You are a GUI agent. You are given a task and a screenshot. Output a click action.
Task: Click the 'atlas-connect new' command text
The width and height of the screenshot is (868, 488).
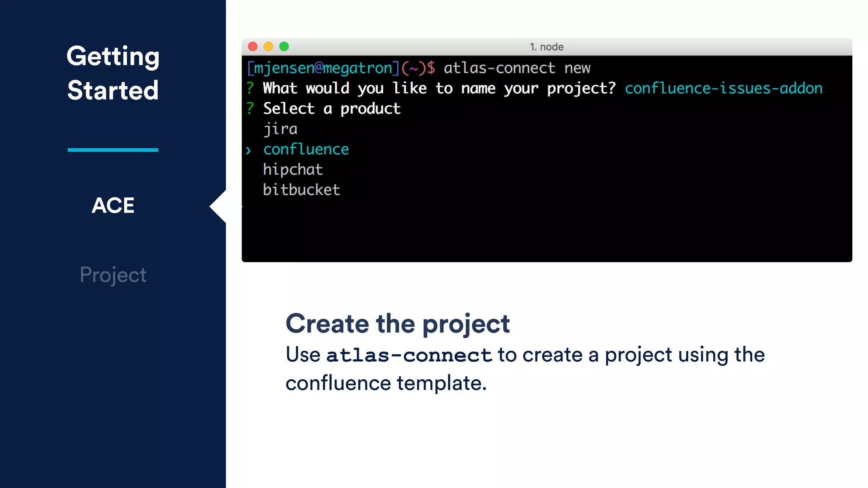click(x=517, y=68)
